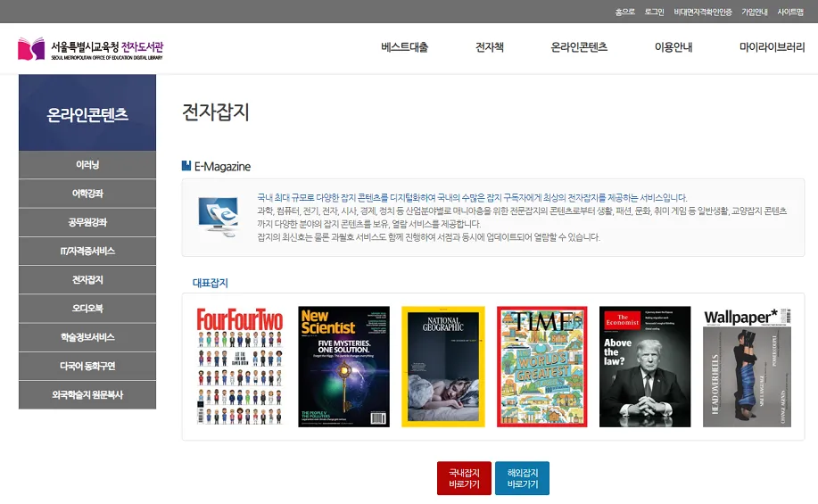The width and height of the screenshot is (818, 504).
Task: Open IT/자격증서비스 in the sidebar
Action: point(87,251)
